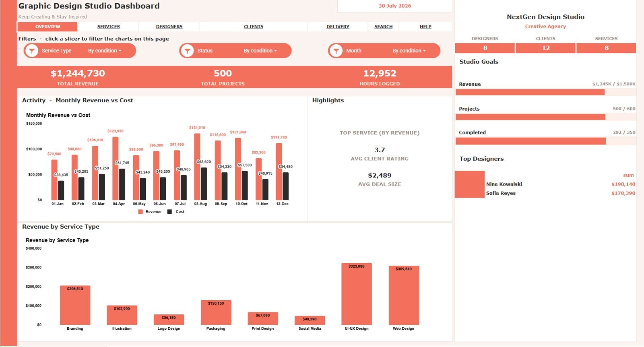The height and width of the screenshot is (347, 644).
Task: Click the 08-Aug revenue bar
Action: (197, 167)
